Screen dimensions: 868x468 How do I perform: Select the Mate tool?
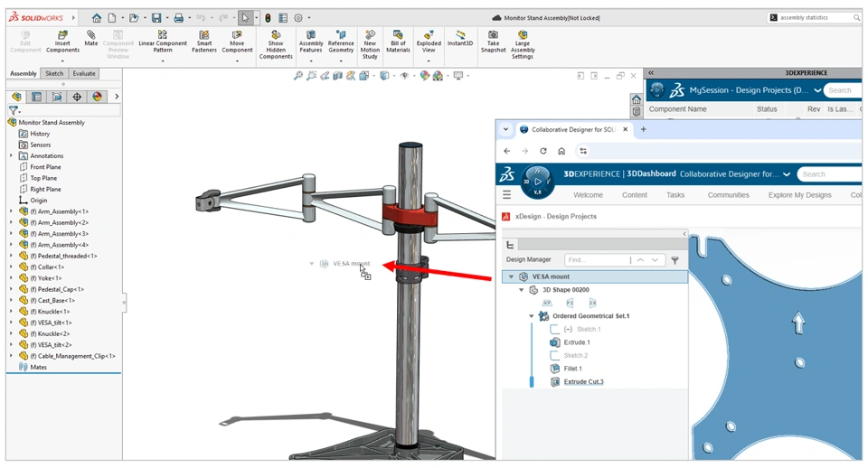[x=90, y=39]
